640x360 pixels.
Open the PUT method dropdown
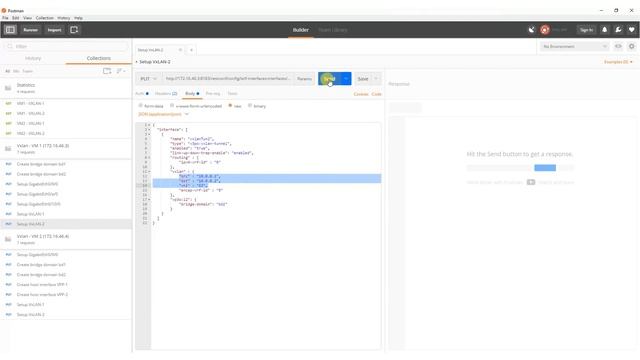[x=149, y=79]
